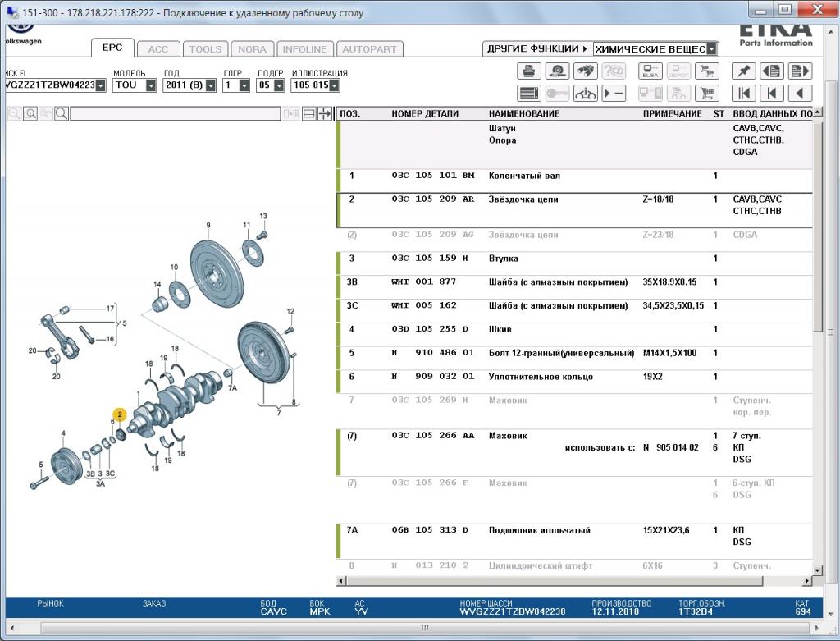
Task: Click the ПРИМЕЧАНИЕ column header
Action: click(672, 113)
